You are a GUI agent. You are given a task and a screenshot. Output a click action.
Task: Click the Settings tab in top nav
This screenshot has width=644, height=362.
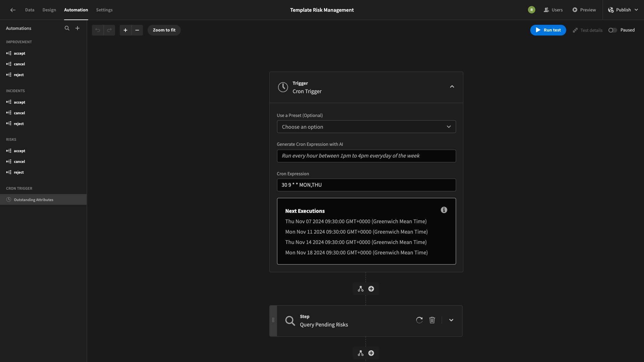(x=104, y=10)
